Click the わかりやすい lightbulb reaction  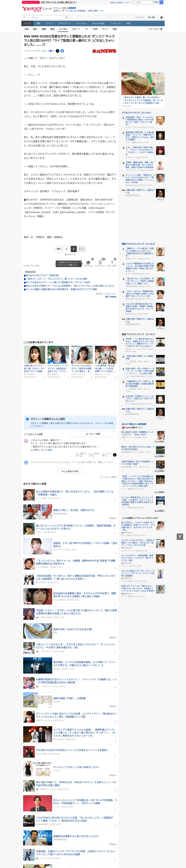point(100,262)
